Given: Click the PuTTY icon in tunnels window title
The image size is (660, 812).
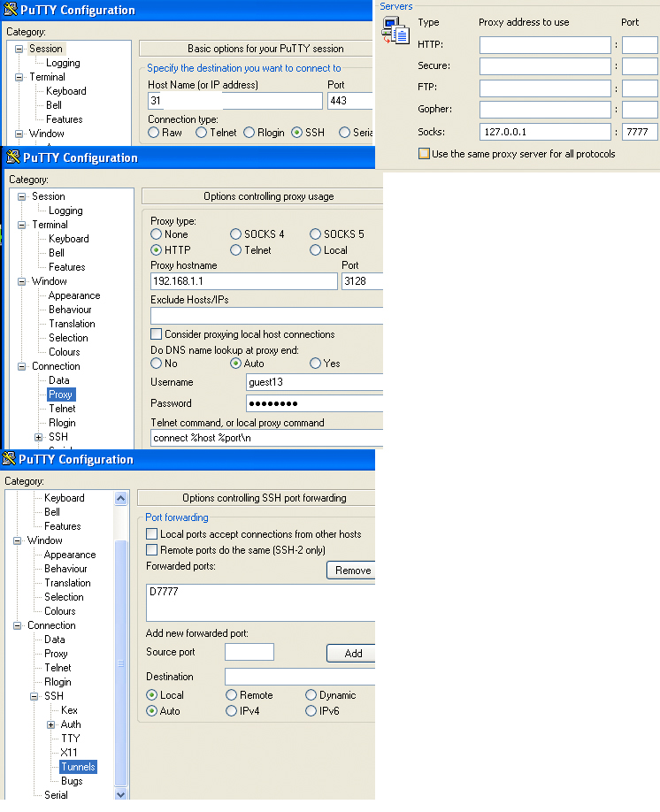Looking at the screenshot, I should coord(9,458).
